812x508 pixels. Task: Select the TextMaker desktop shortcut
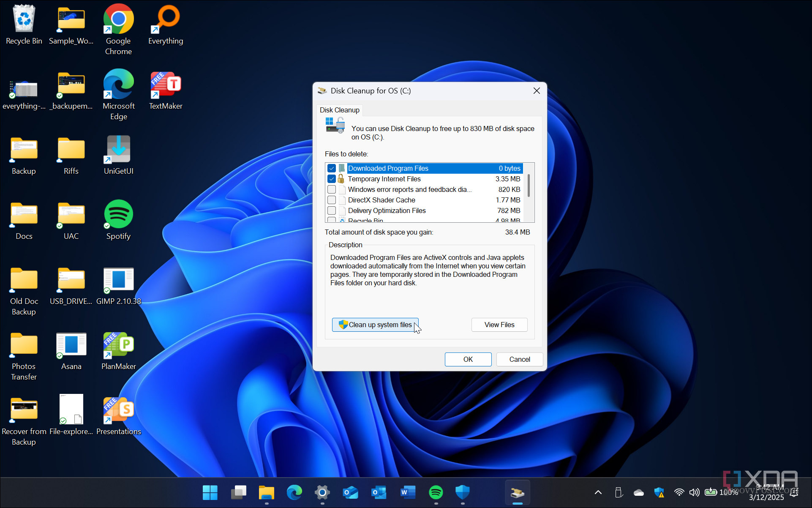pyautogui.click(x=166, y=90)
